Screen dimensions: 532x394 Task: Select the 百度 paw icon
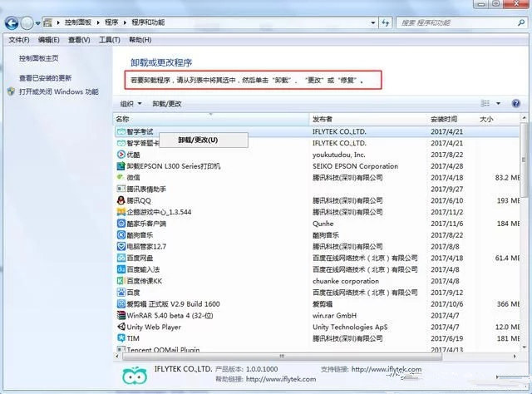point(121,293)
